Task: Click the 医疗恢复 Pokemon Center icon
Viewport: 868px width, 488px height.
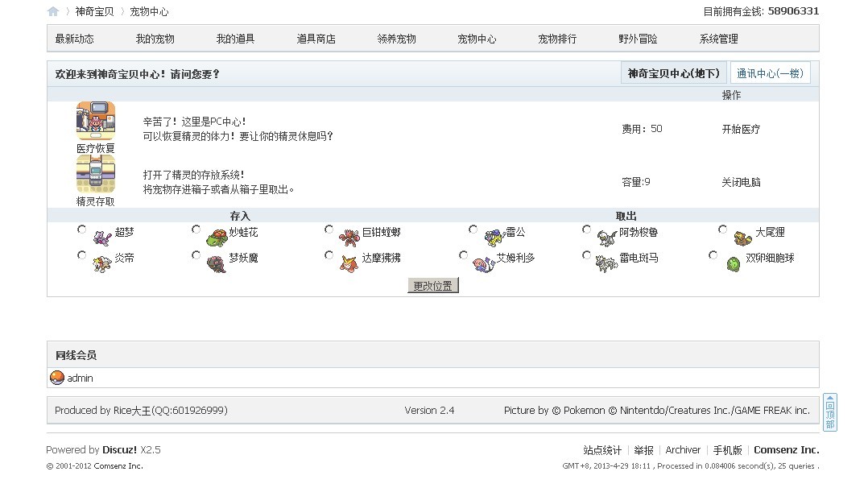Action: [96, 121]
